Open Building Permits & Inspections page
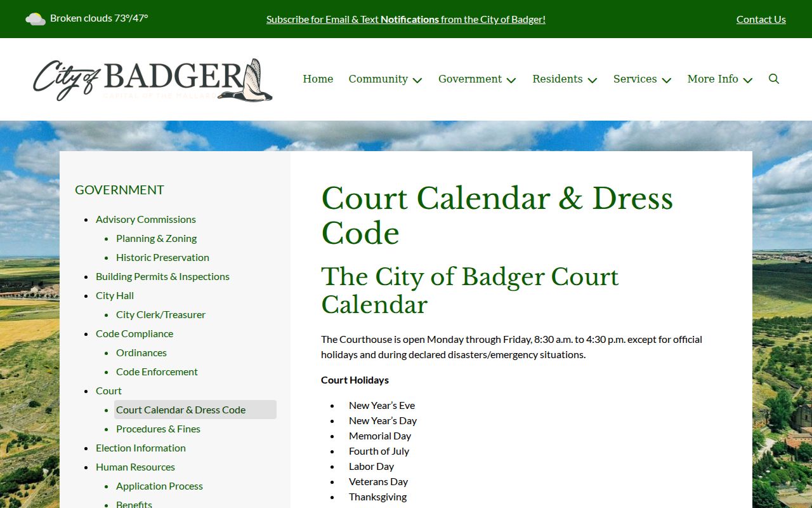Screen dimensions: 812x508 (x=162, y=276)
